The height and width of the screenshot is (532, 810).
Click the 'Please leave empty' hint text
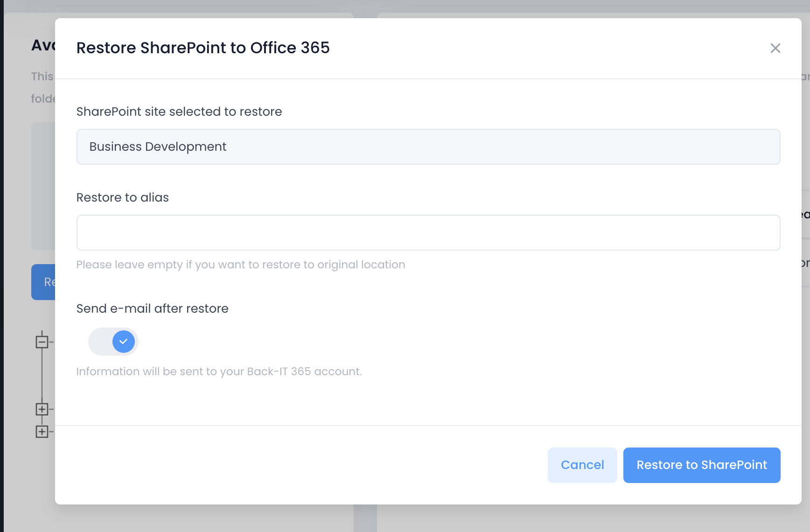[241, 265]
